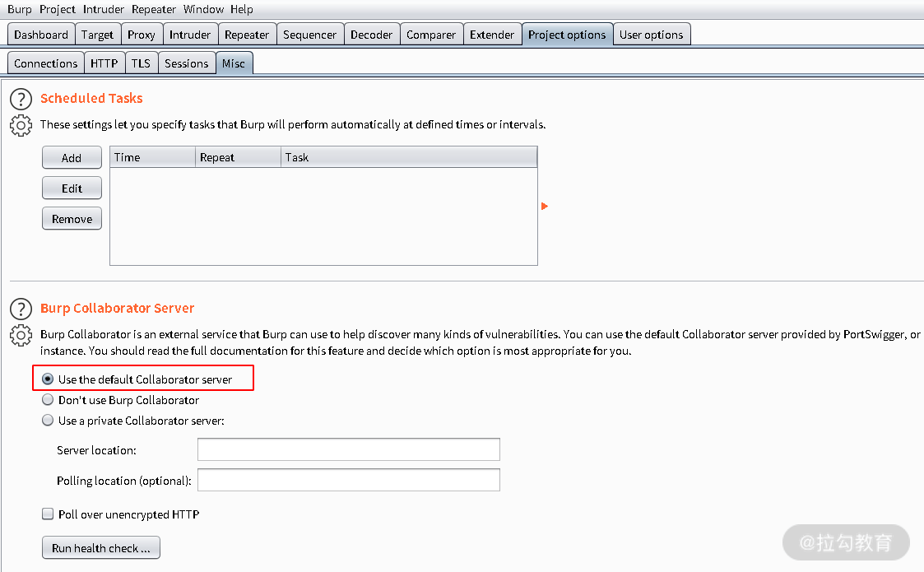Add a new scheduled task

pyautogui.click(x=72, y=157)
